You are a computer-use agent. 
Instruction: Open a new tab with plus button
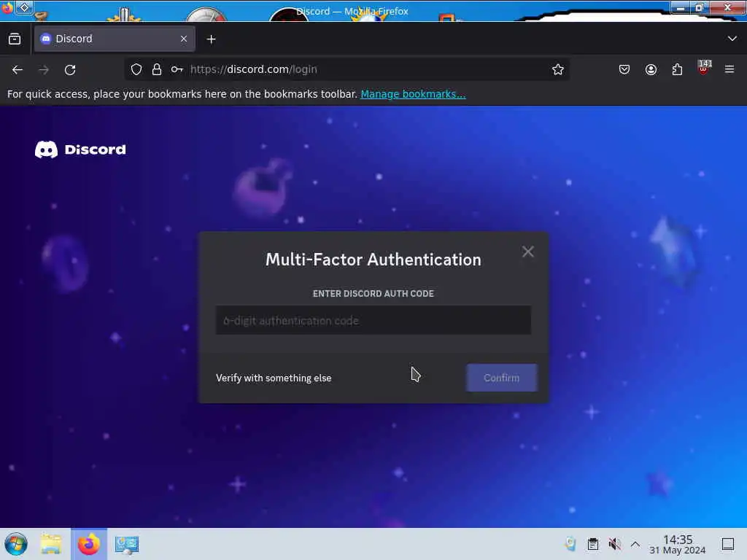(x=211, y=39)
